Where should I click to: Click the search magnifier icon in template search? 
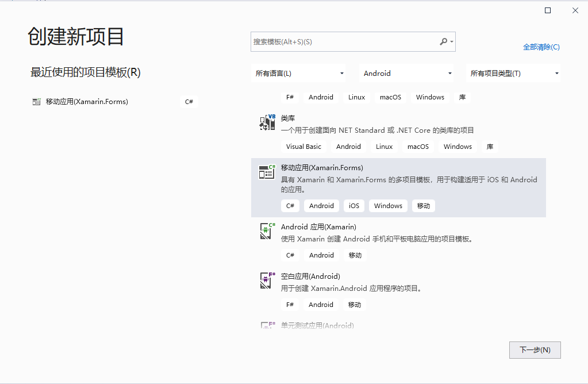click(x=444, y=41)
